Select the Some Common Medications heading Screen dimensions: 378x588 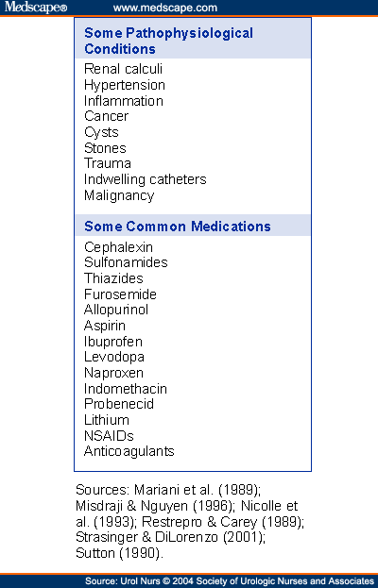pyautogui.click(x=177, y=227)
